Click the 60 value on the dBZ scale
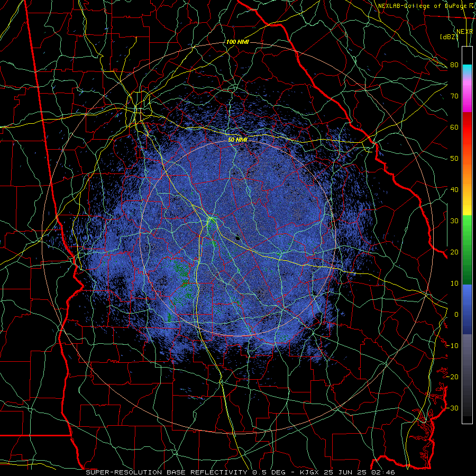Image resolution: width=476 pixels, height=476 pixels. [454, 127]
